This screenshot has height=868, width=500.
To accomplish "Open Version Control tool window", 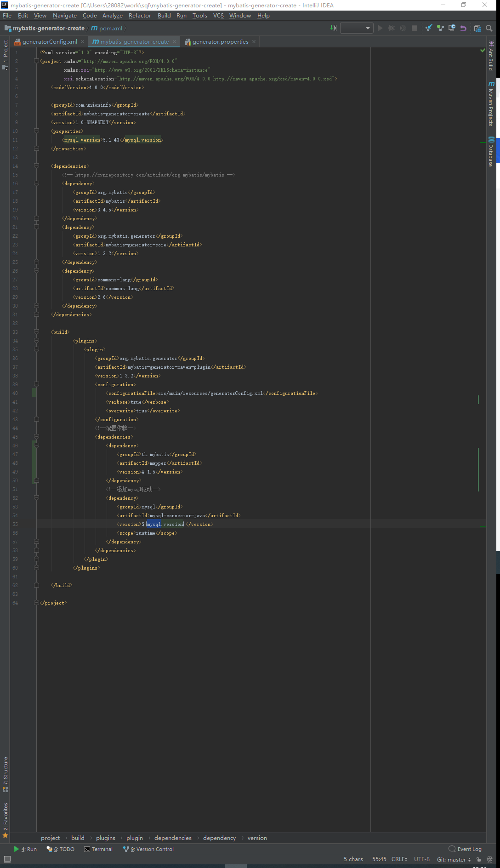I will (x=148, y=849).
